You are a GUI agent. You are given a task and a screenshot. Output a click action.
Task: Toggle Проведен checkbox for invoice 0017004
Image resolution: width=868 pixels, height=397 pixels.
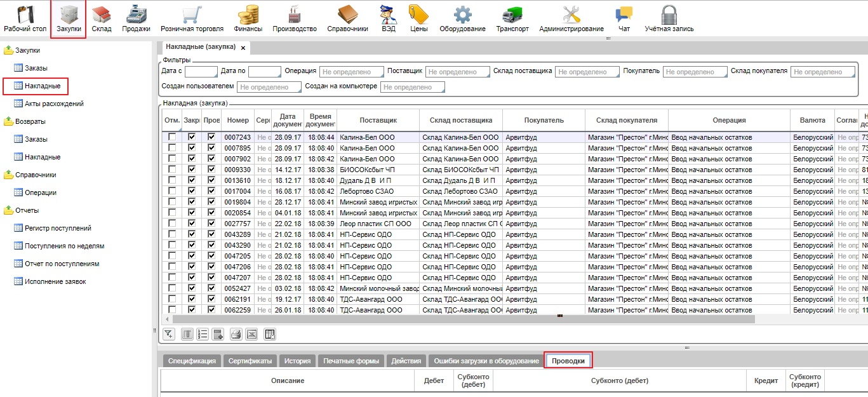211,191
